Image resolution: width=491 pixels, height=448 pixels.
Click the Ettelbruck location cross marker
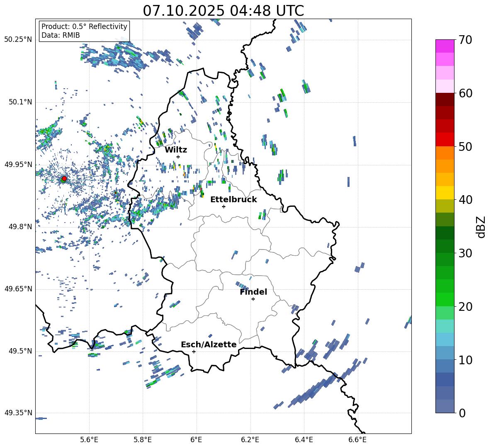click(224, 206)
